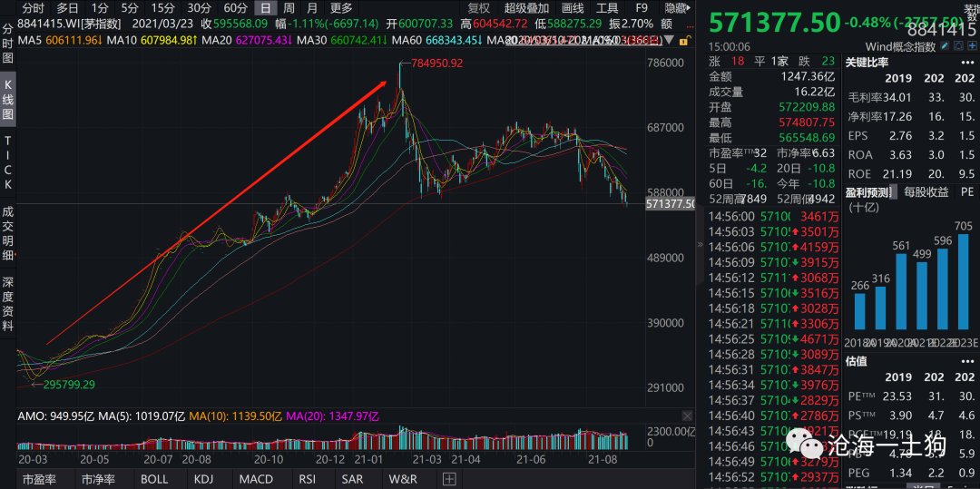This screenshot has width=980, height=489.
Task: Expand the 更多 periods dropdown
Action: (341, 8)
